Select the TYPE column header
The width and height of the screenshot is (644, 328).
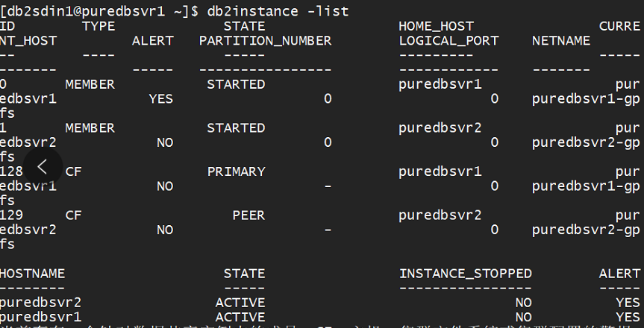point(98,26)
